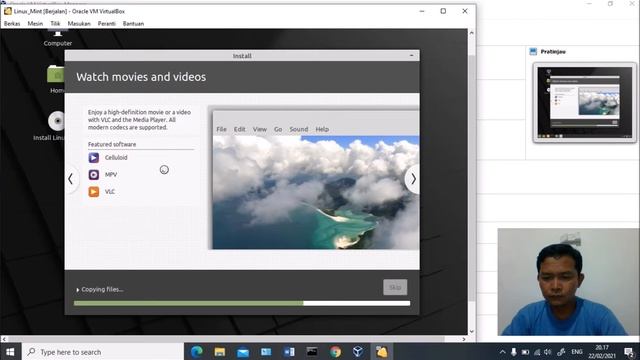Click Edit in the slide's media player
Image resolution: width=640 pixels, height=360 pixels.
(x=240, y=129)
